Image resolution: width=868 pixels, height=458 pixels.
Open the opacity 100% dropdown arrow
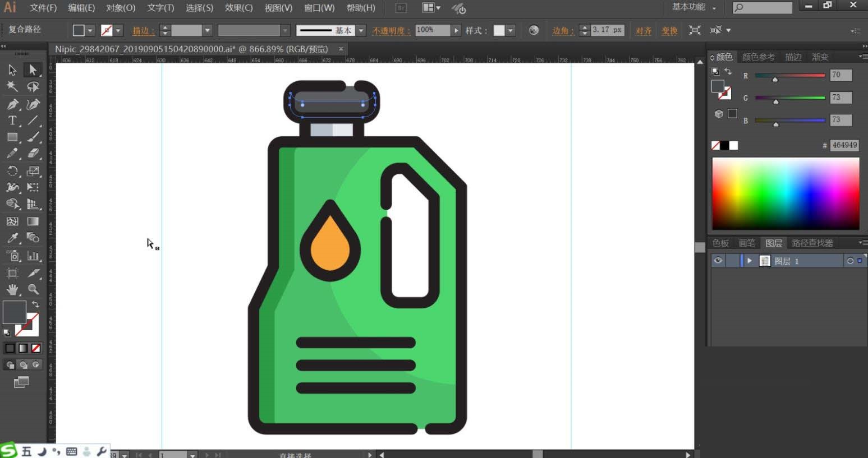456,30
